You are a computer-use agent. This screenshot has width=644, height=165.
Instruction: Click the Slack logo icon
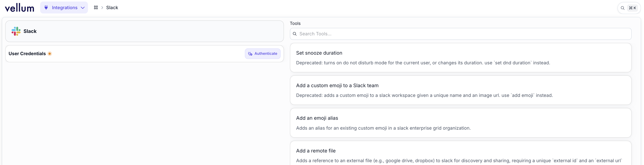click(x=16, y=31)
